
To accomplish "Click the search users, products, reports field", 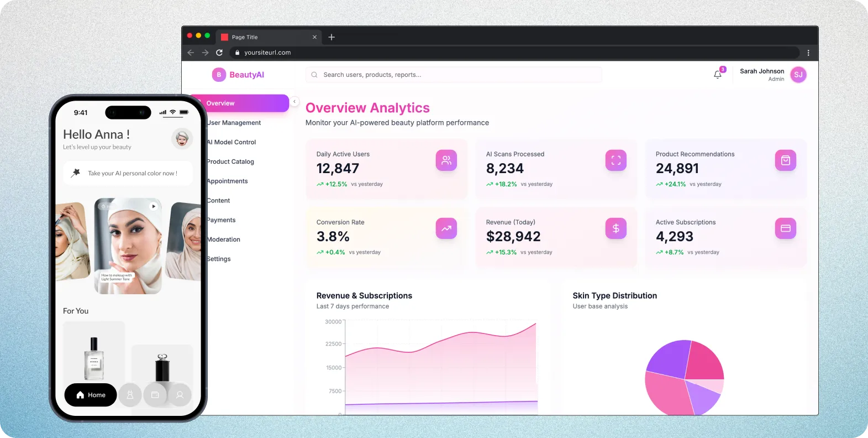I will coord(453,75).
